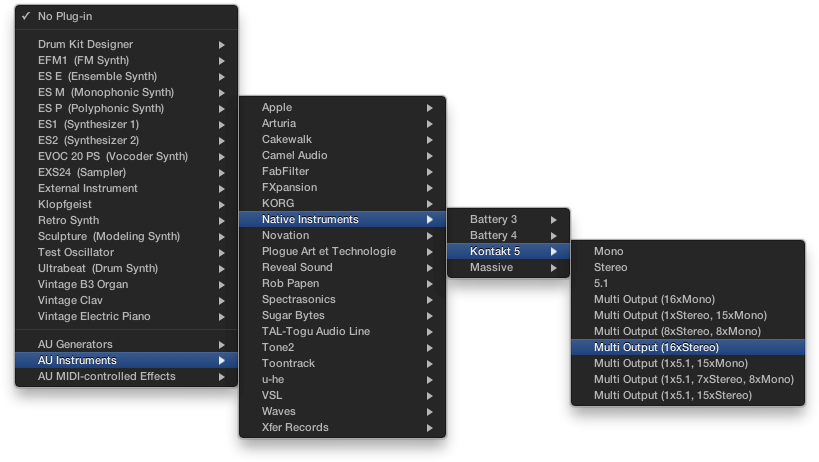Select Sugar Bytes entry
Screen dimensions: 819x462
(x=342, y=315)
